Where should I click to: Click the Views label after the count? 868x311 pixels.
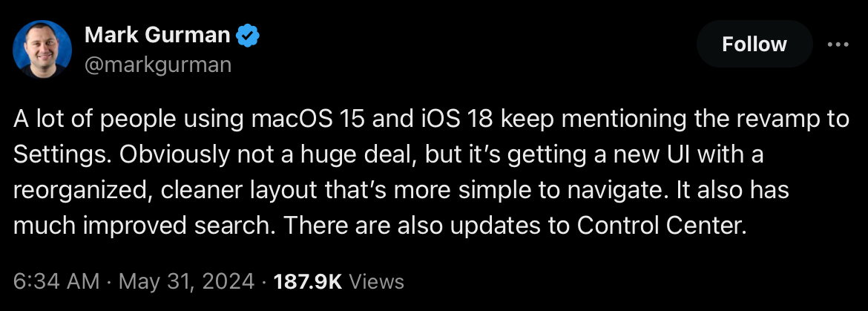point(376,281)
